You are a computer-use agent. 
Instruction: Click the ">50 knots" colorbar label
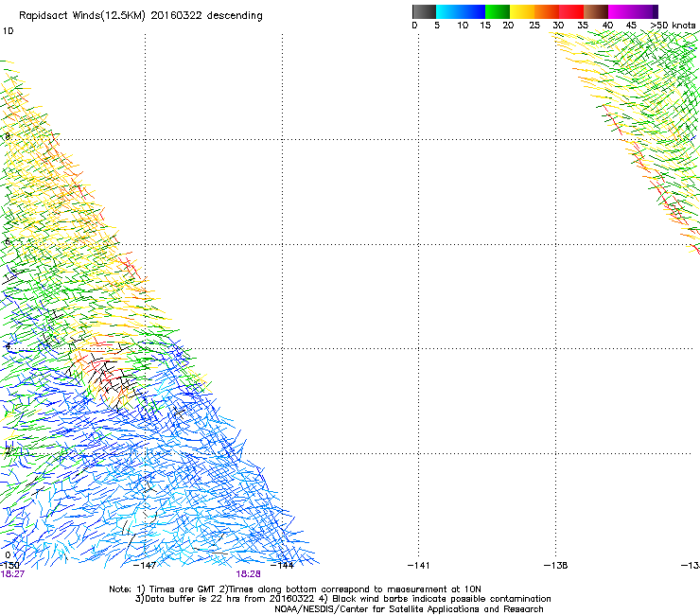(x=673, y=26)
